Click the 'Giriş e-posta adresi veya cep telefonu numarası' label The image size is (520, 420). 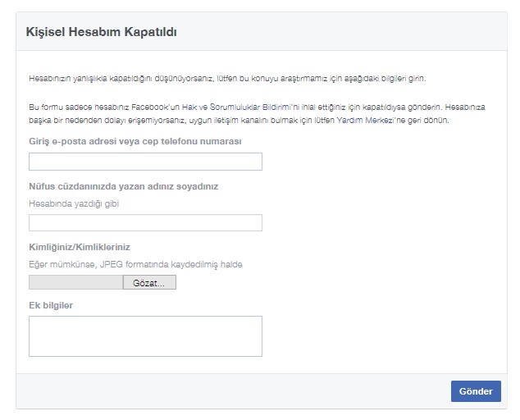click(135, 141)
